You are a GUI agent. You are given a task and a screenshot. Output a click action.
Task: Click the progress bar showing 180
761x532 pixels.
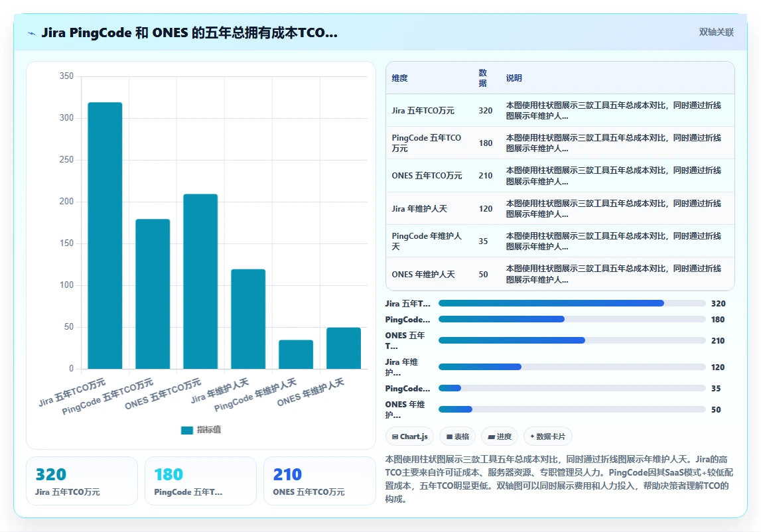click(572, 319)
